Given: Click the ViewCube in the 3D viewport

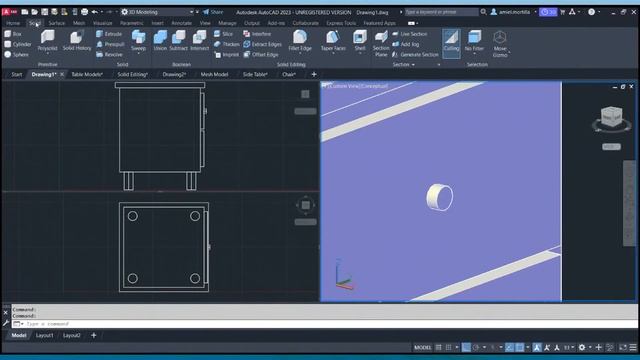Looking at the screenshot, I should (611, 118).
